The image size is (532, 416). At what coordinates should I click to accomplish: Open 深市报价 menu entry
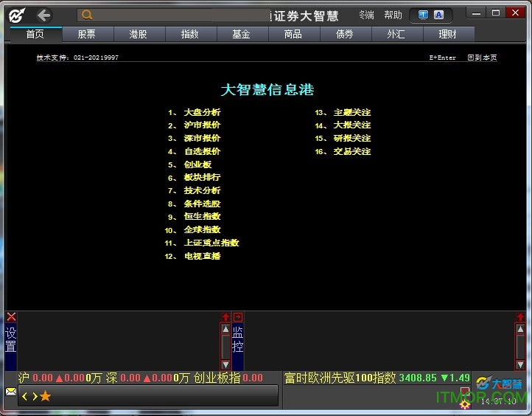202,138
